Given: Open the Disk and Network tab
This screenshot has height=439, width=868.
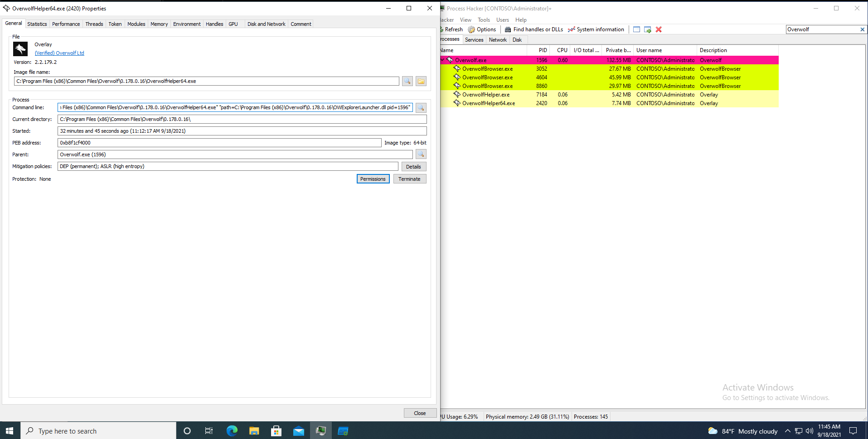Looking at the screenshot, I should pyautogui.click(x=267, y=24).
